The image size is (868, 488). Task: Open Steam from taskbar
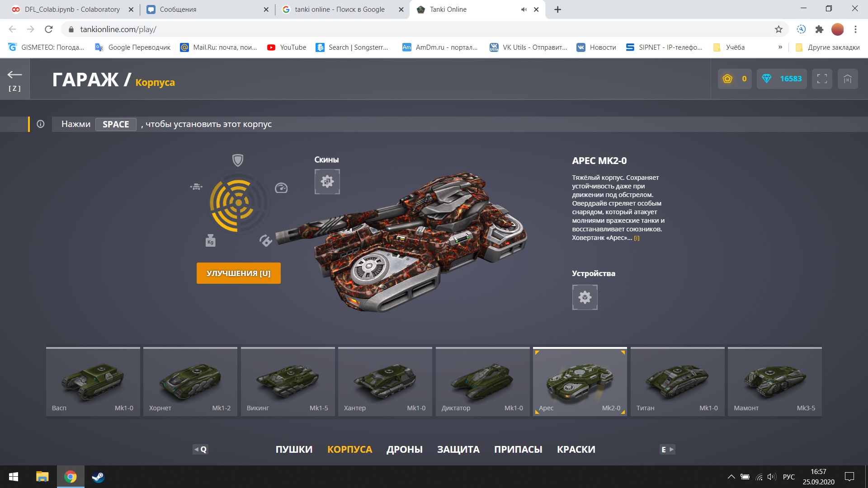(98, 477)
